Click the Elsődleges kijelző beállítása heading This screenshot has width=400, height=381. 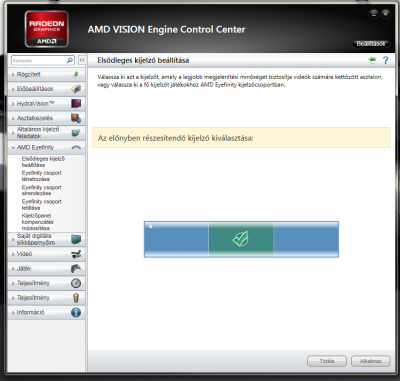click(x=143, y=60)
